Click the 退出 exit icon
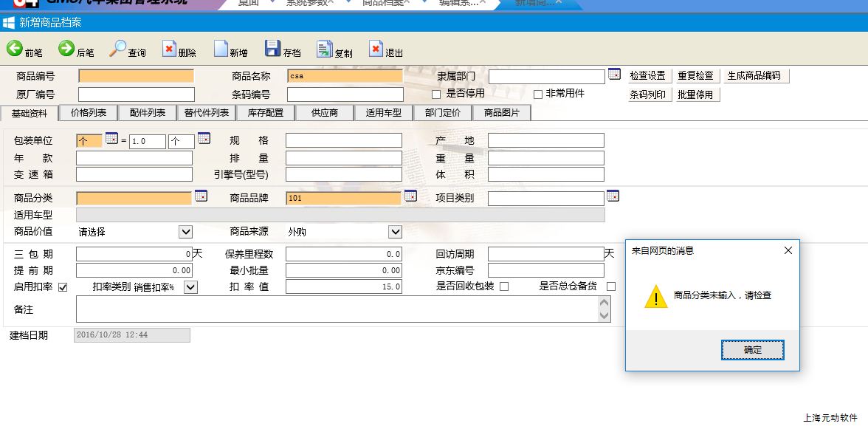The image size is (868, 429). tap(376, 49)
